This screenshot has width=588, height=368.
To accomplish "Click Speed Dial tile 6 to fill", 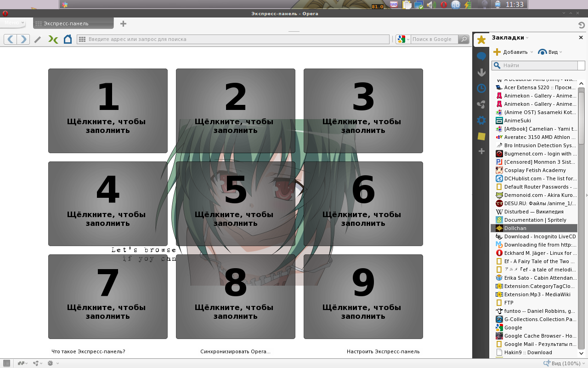I will pyautogui.click(x=363, y=204).
